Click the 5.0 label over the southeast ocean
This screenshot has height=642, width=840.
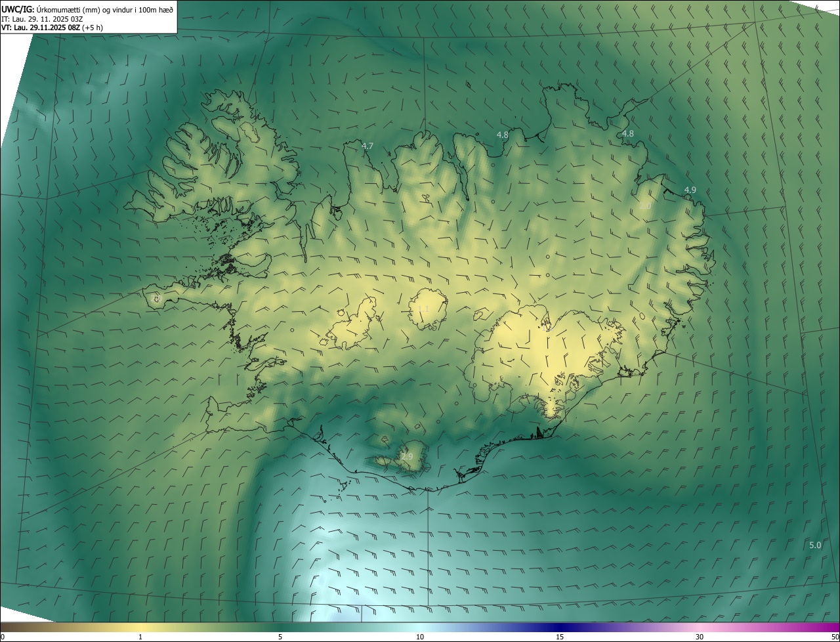814,545
